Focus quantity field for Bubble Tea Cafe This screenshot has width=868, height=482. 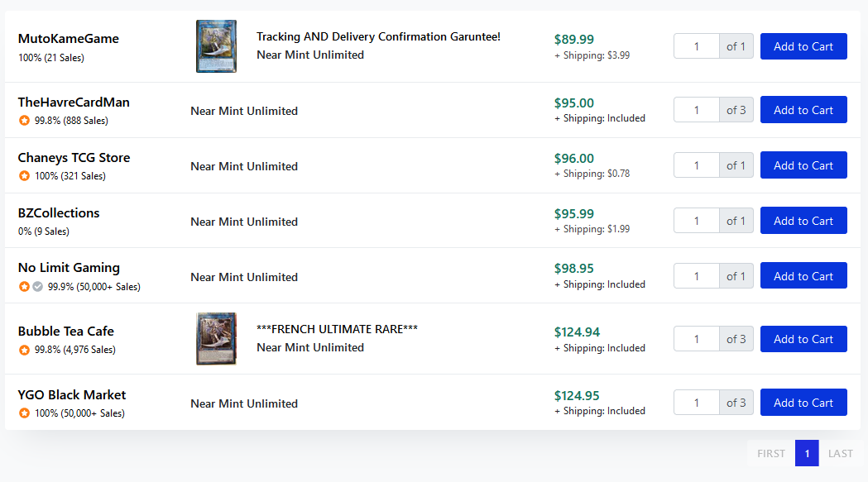[697, 339]
